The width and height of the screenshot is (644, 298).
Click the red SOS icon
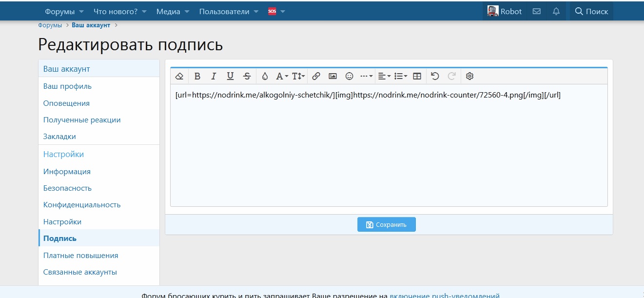point(272,11)
